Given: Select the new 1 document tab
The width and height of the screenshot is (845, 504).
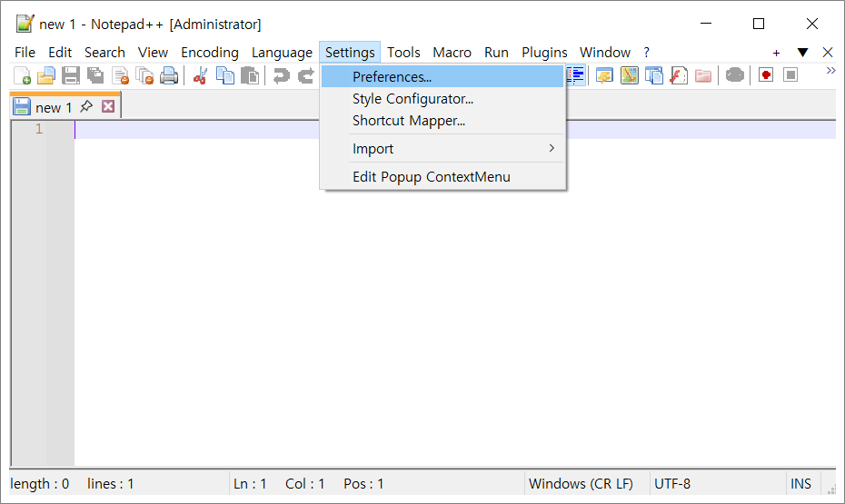Looking at the screenshot, I should [x=54, y=108].
